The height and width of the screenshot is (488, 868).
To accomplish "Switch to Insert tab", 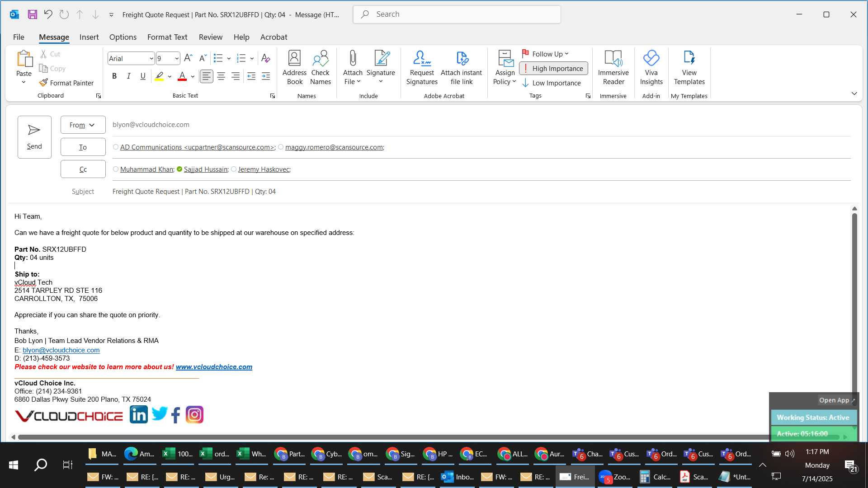I will click(x=89, y=37).
